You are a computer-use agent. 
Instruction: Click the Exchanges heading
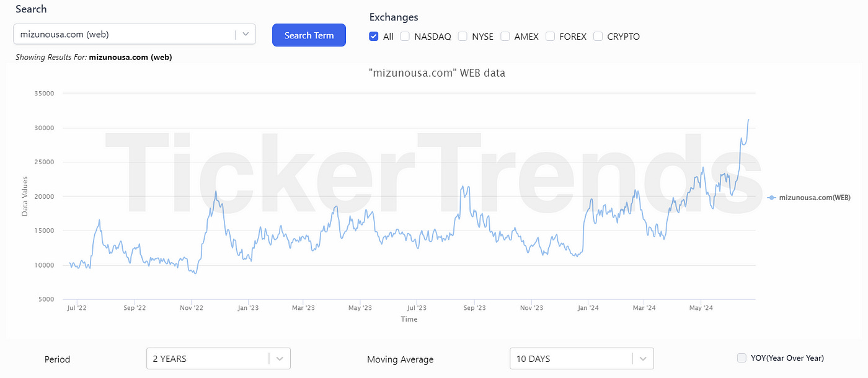pyautogui.click(x=394, y=17)
